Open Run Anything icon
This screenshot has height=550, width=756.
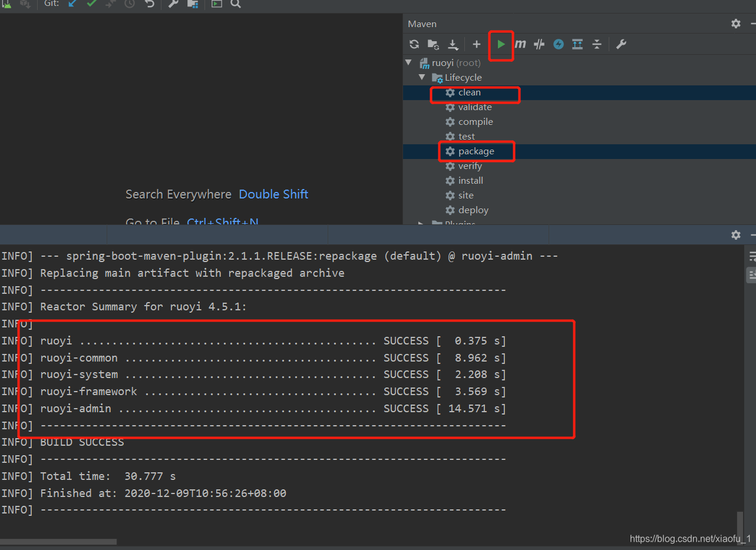(217, 4)
